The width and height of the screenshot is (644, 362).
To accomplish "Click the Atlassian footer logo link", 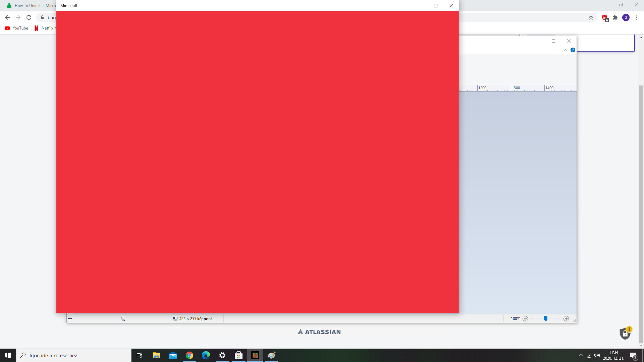I will pyautogui.click(x=319, y=332).
